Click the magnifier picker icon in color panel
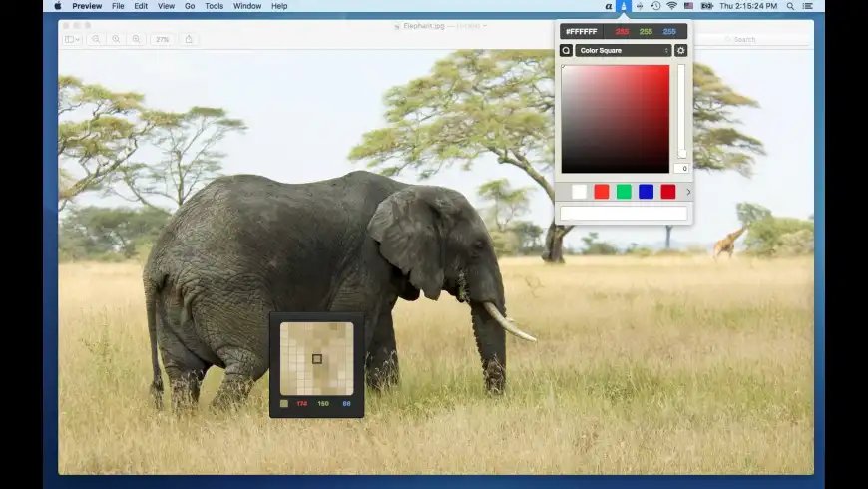 click(x=566, y=50)
